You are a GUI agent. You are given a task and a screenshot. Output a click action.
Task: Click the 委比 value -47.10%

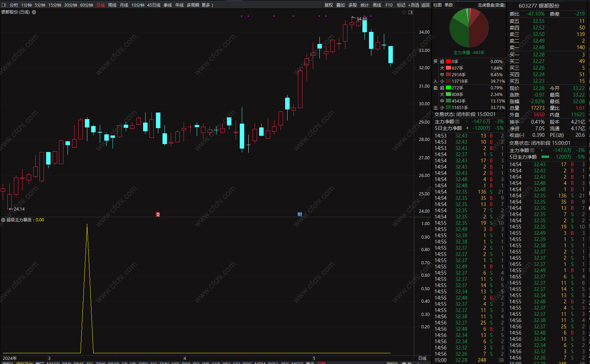[535, 14]
